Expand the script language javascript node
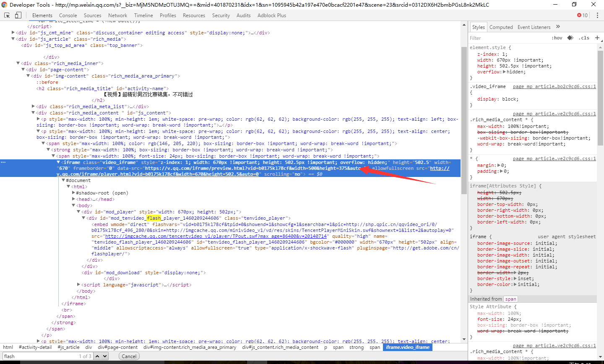Image resolution: width=604 pixels, height=364 pixels. 78,285
